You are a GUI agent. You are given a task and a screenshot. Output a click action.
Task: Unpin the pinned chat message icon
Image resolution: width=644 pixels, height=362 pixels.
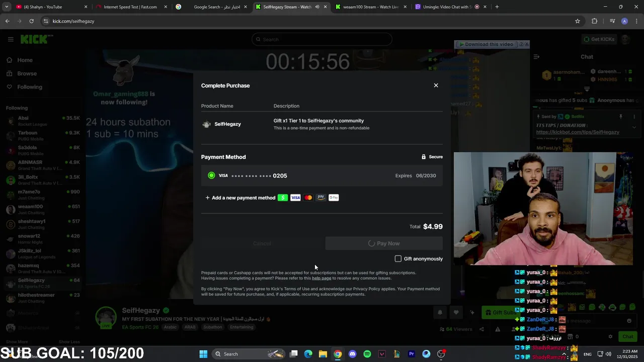pos(621,117)
